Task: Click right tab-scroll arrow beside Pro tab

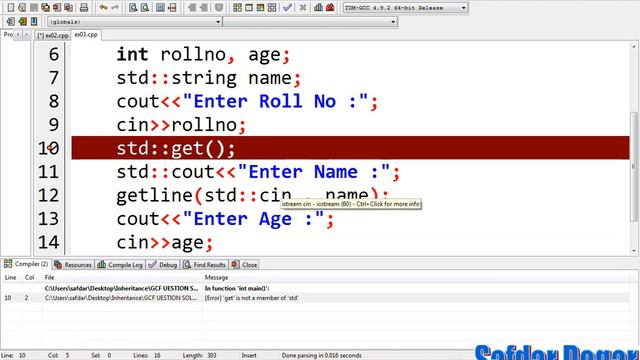Action: 27,35
